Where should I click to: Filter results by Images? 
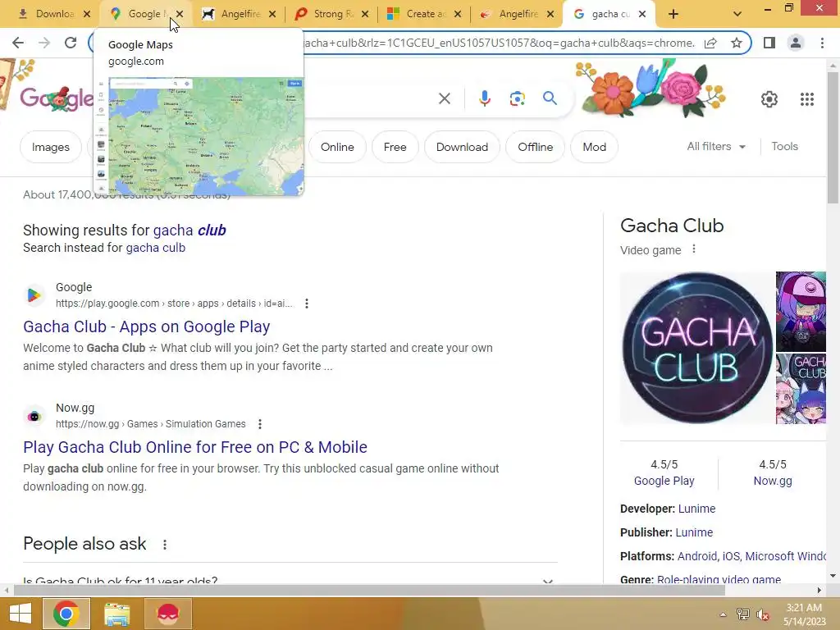point(50,147)
